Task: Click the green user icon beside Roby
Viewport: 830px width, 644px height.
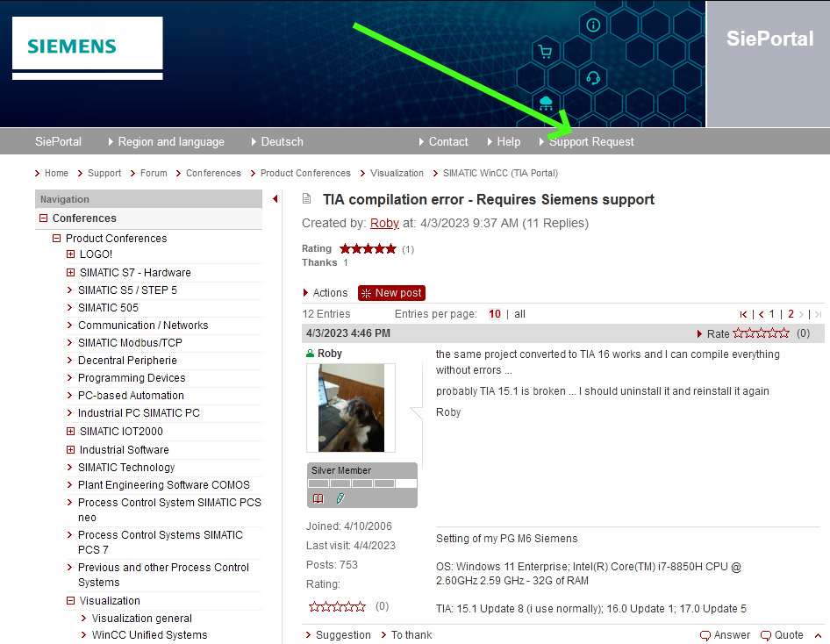Action: click(x=311, y=354)
